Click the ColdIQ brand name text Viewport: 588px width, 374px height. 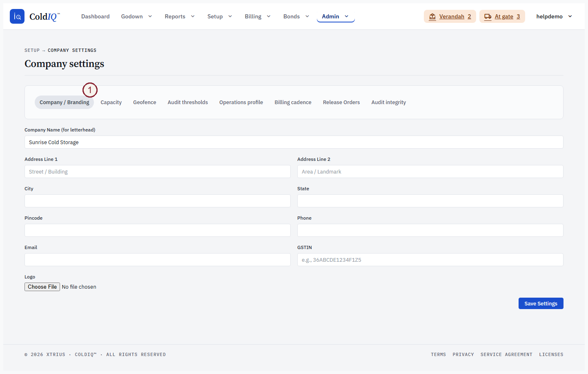[45, 16]
